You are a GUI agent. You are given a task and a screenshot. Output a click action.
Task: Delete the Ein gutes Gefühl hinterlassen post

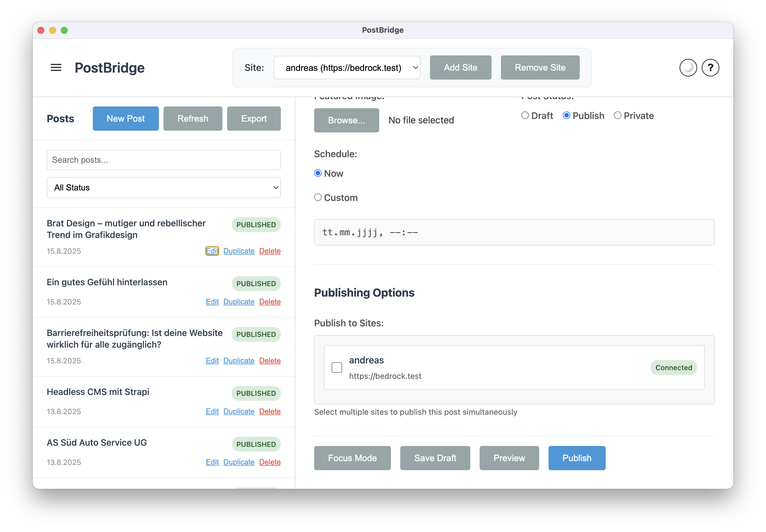269,302
